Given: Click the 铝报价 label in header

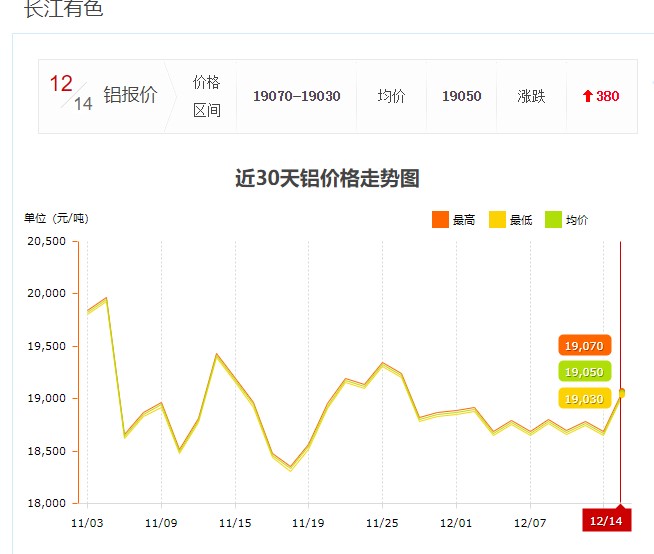Looking at the screenshot, I should tap(130, 96).
